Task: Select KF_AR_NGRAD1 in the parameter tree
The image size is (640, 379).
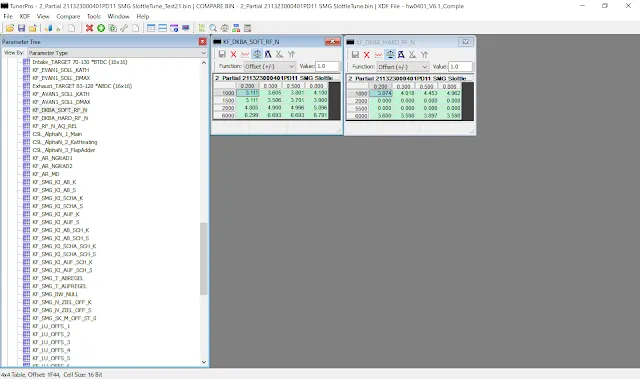Action: [x=52, y=158]
